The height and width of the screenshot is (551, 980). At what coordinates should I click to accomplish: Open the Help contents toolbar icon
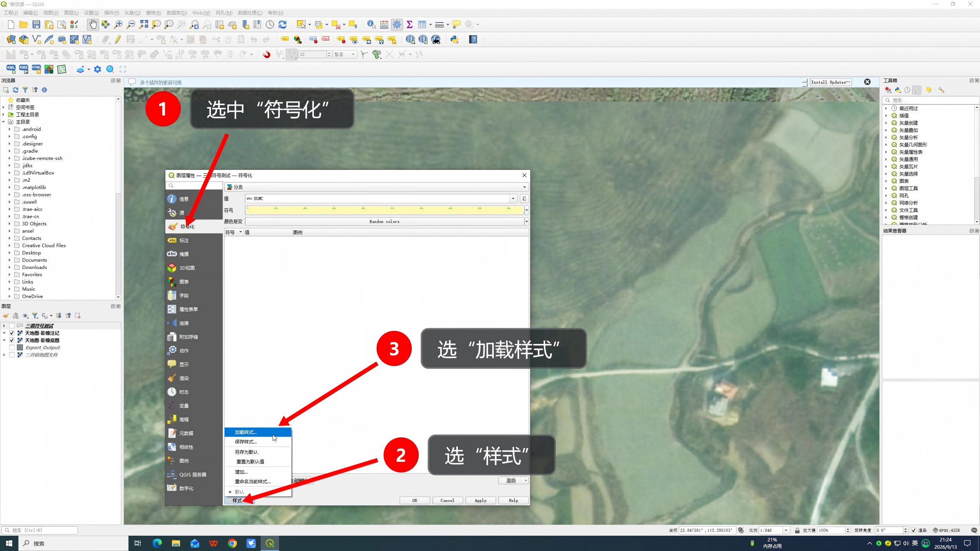[x=473, y=39]
